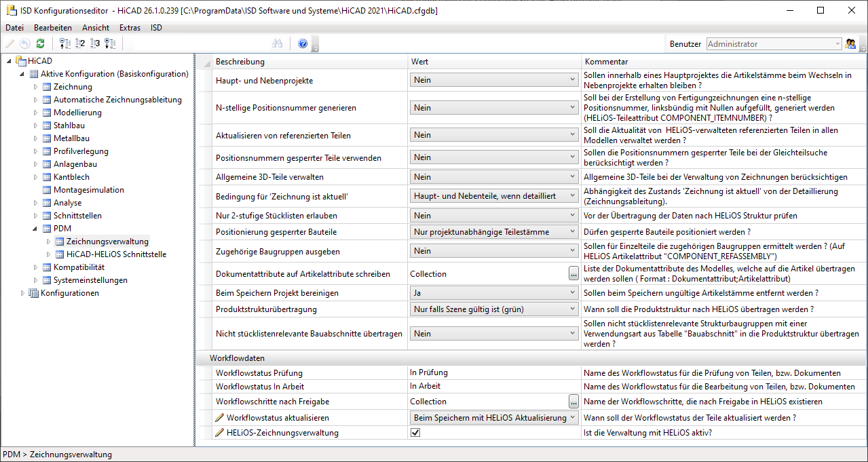
Task: Open the Benutzer Administrator dropdown
Action: (774, 44)
